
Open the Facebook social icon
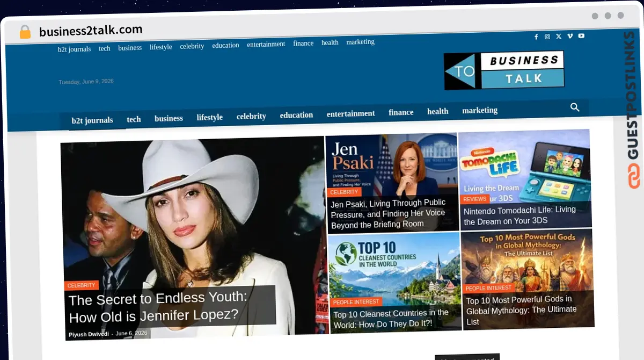click(536, 37)
